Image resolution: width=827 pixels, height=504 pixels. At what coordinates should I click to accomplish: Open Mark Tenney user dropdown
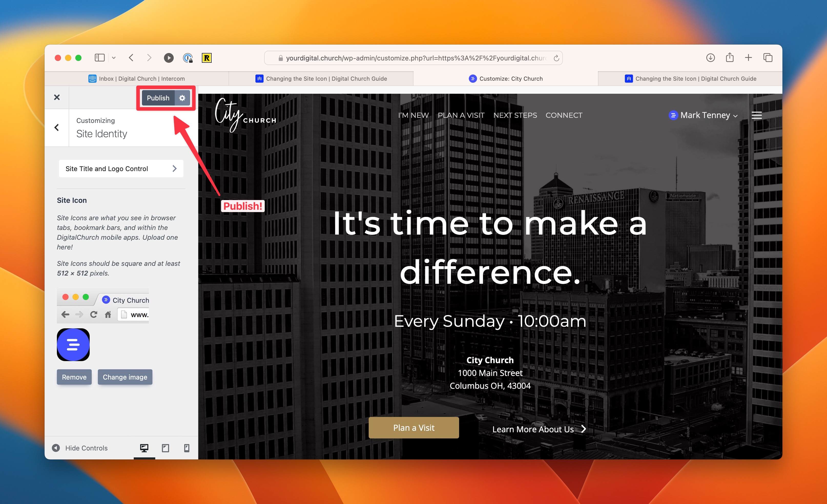[x=703, y=115]
